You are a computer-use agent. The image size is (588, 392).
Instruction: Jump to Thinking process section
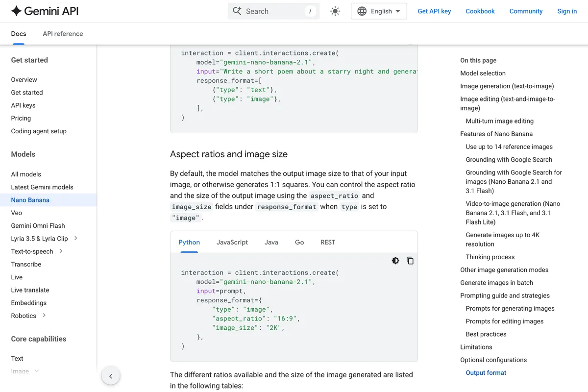point(490,257)
